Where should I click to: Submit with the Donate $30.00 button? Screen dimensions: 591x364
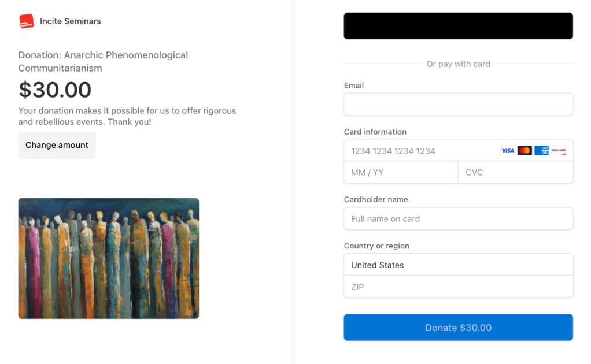point(458,328)
